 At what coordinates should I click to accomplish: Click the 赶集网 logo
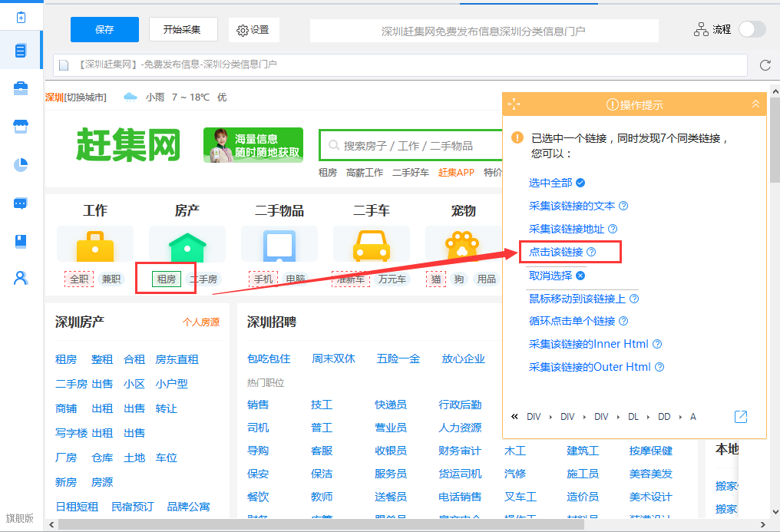pyautogui.click(x=128, y=144)
